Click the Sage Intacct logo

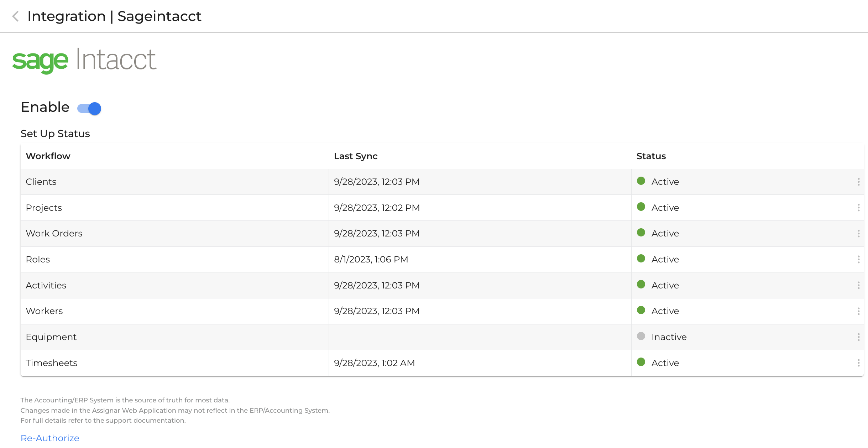84,60
